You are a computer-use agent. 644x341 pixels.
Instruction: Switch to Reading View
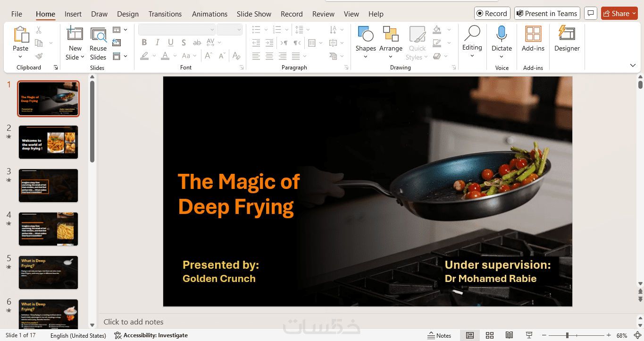coord(509,335)
